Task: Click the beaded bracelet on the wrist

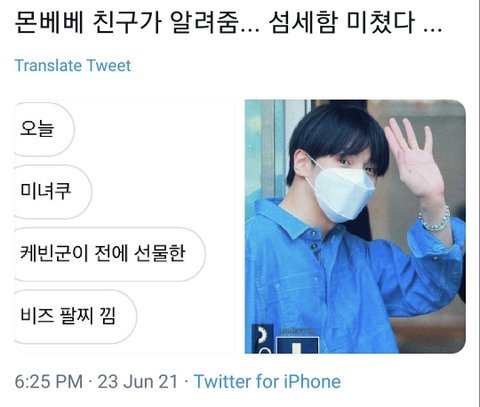Action: [435, 220]
